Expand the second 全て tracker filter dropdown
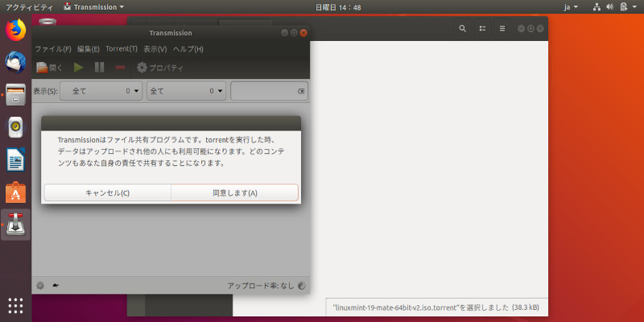 pos(187,91)
